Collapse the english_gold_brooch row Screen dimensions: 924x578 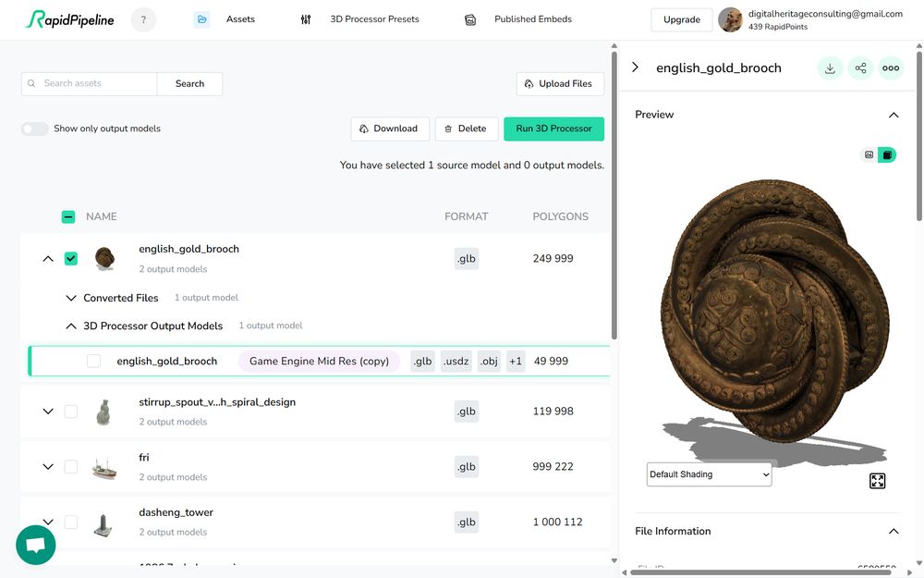pos(48,259)
